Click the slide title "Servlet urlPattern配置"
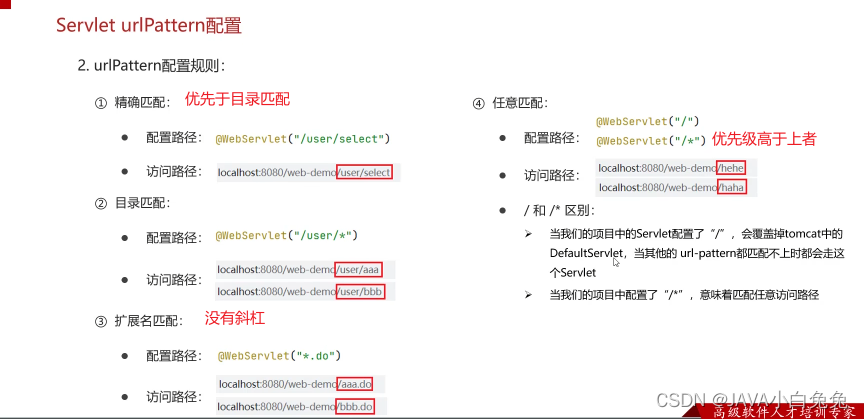The width and height of the screenshot is (864, 419). click(149, 26)
